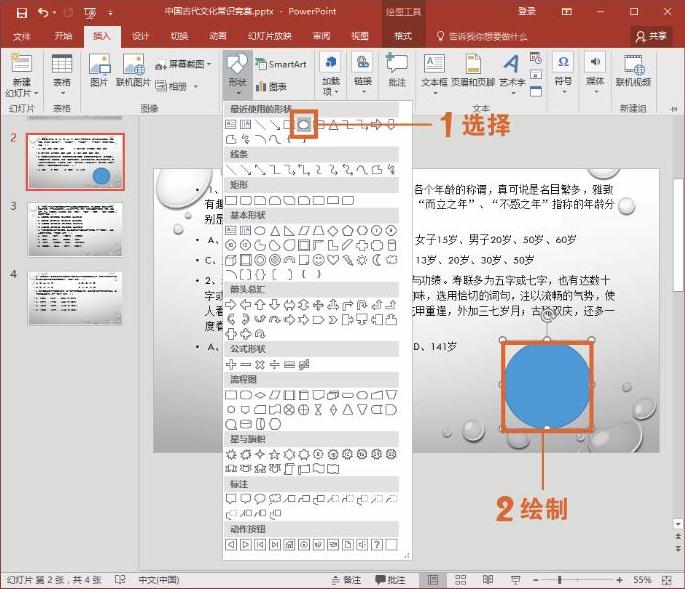Select the help action button with question mark
This screenshot has height=589, width=685.
pos(377,544)
